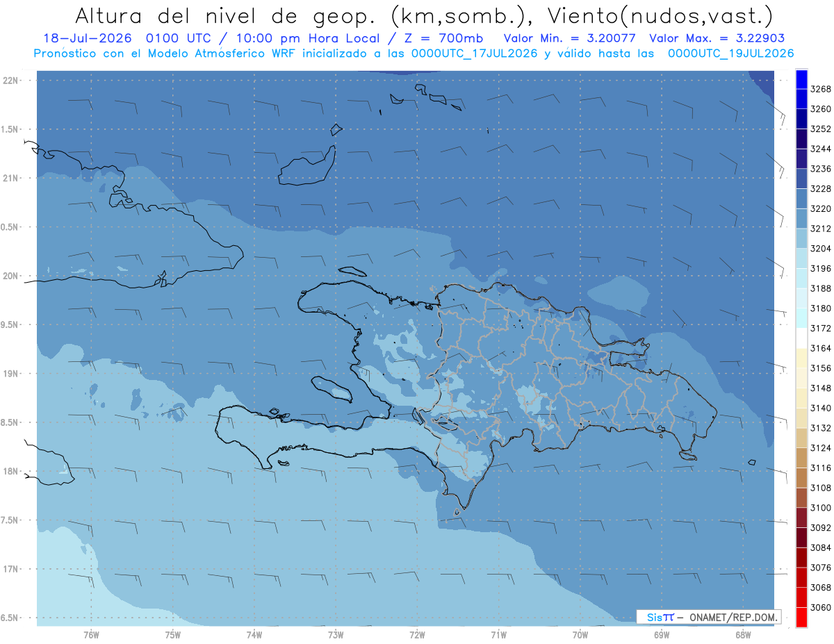Click the '3068' colorbar value
Viewport: 834px width, 644px height.
point(821,588)
